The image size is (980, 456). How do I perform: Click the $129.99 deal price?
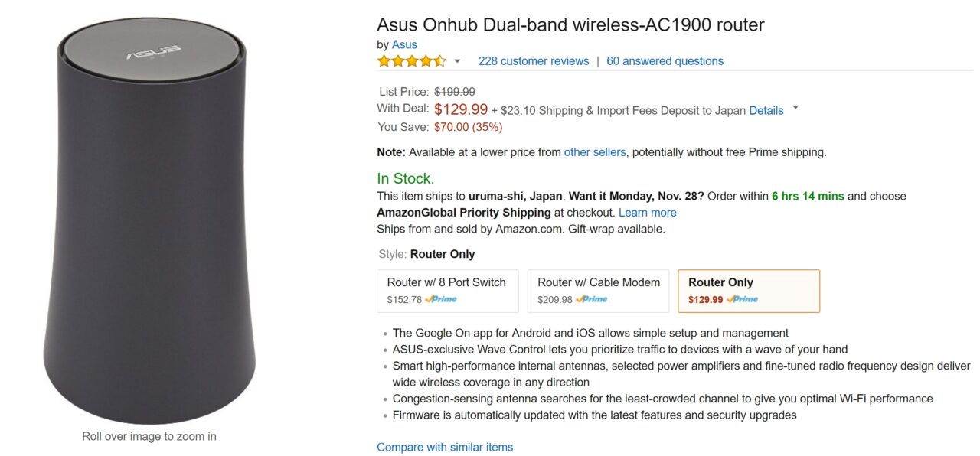point(461,109)
